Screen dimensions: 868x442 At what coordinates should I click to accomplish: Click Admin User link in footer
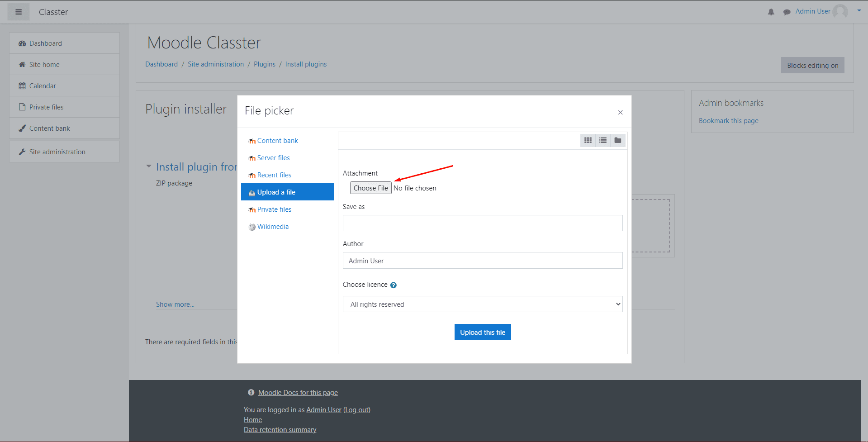324,410
